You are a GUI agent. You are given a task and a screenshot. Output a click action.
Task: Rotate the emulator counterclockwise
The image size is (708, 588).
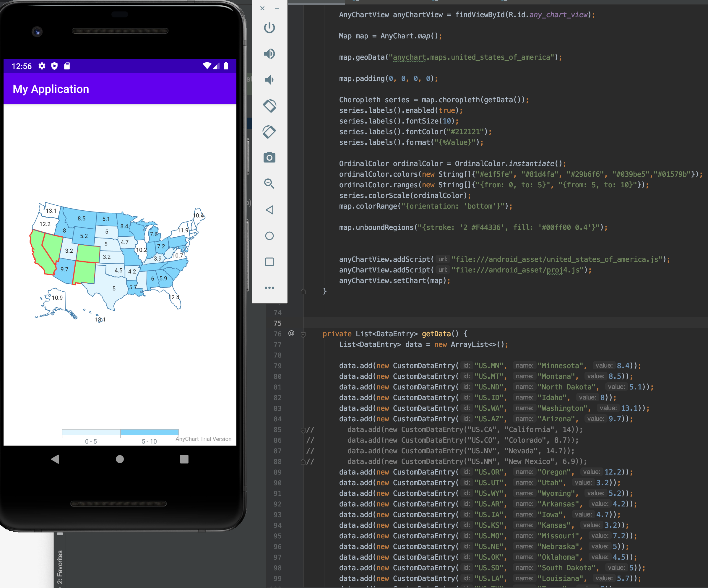tap(269, 105)
